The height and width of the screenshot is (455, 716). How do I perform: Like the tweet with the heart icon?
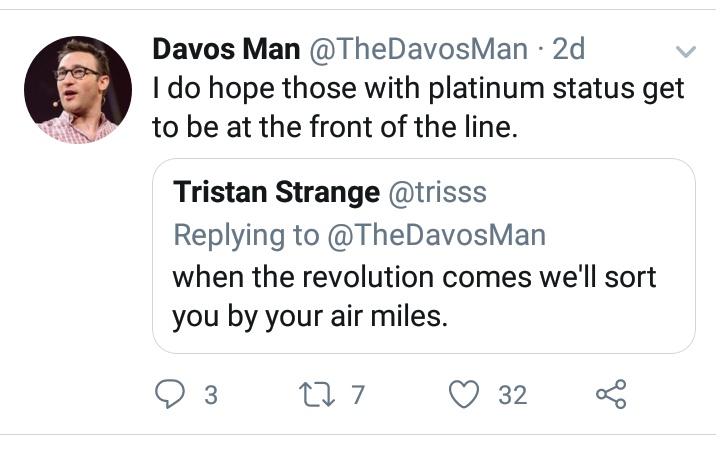coord(465,395)
